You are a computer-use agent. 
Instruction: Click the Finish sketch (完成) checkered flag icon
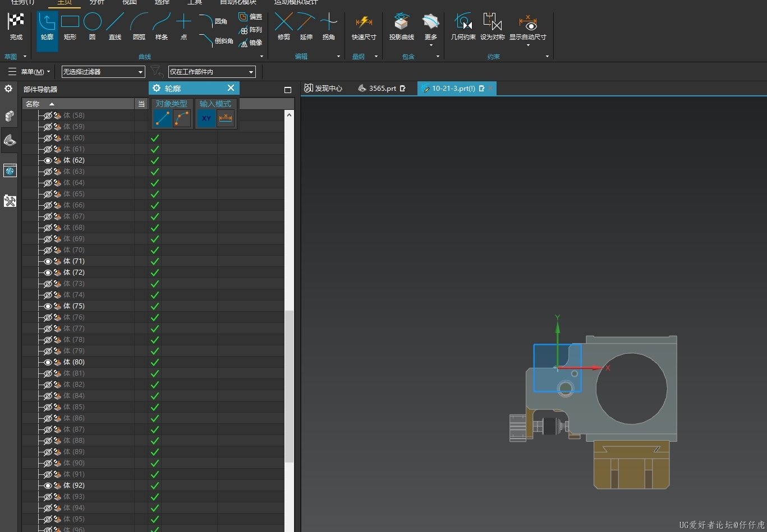16,22
